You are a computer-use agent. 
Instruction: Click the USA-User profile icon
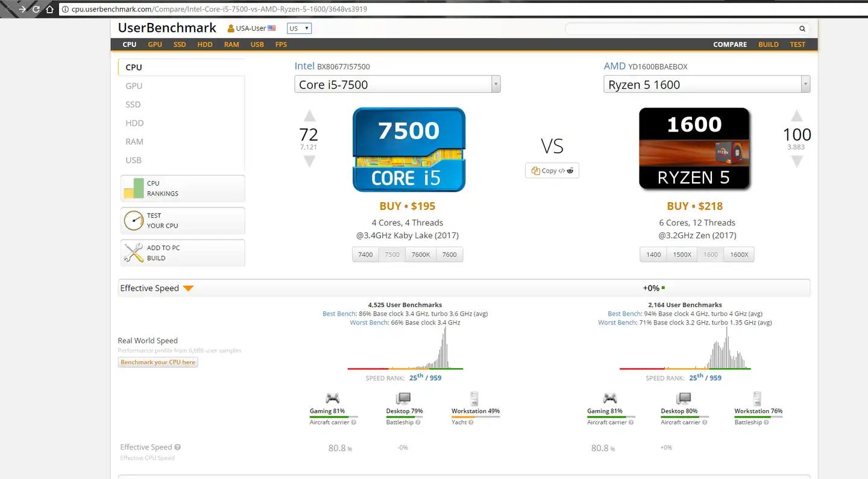point(231,28)
